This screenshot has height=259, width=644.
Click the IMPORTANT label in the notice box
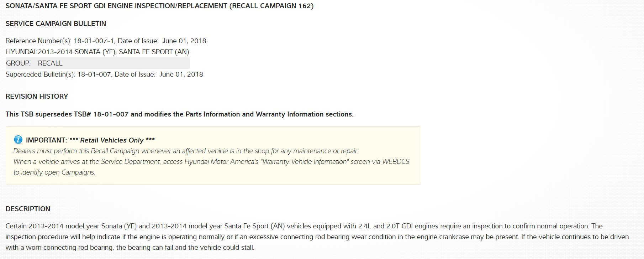pos(46,140)
